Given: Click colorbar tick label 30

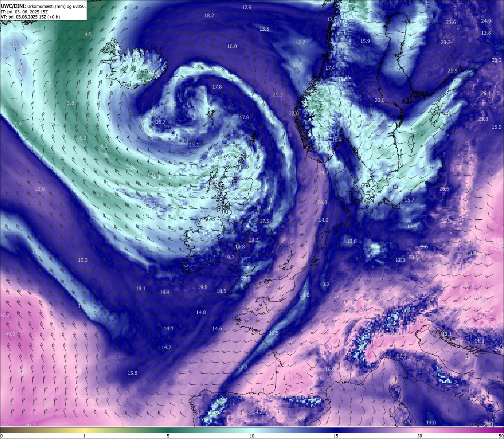Looking at the screenshot, I should click(420, 436).
